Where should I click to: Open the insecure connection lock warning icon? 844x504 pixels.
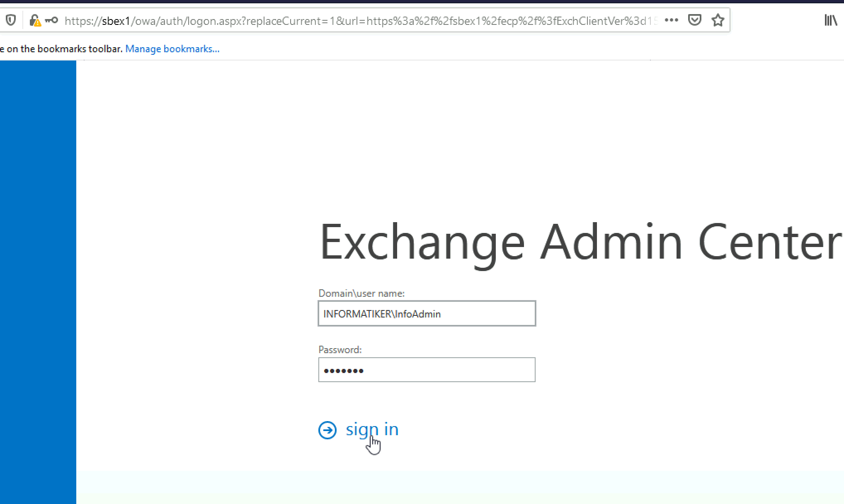(x=35, y=20)
